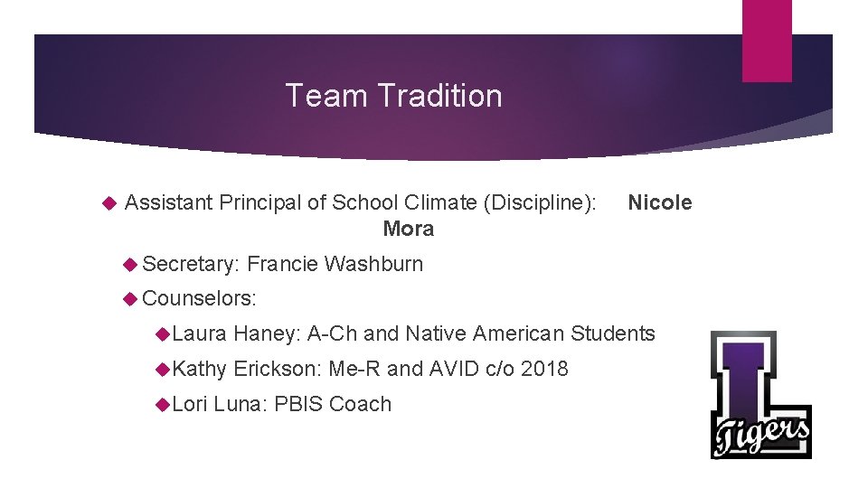Image resolution: width=868 pixels, height=488 pixels.
Task: Select the bullet beside Kathy Erickson
Action: pyautogui.click(x=163, y=369)
